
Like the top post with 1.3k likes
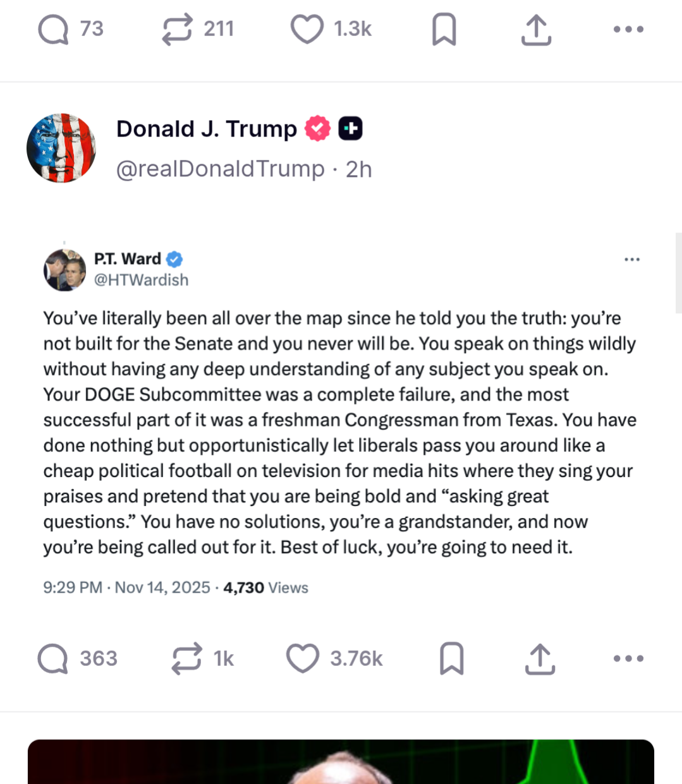click(x=307, y=30)
